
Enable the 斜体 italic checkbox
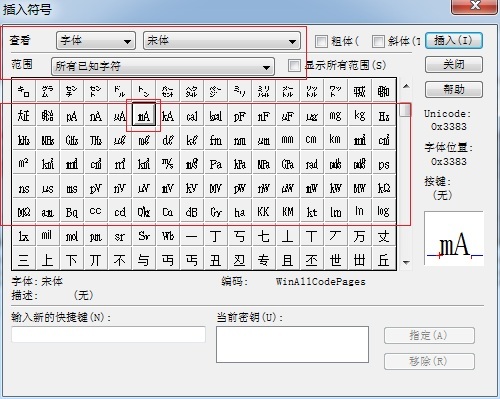(x=378, y=41)
